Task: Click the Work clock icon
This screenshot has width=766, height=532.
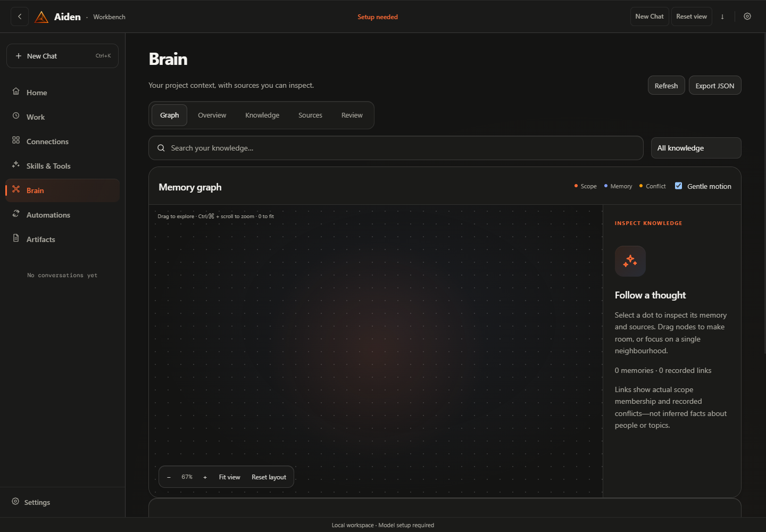Action: [x=16, y=116]
